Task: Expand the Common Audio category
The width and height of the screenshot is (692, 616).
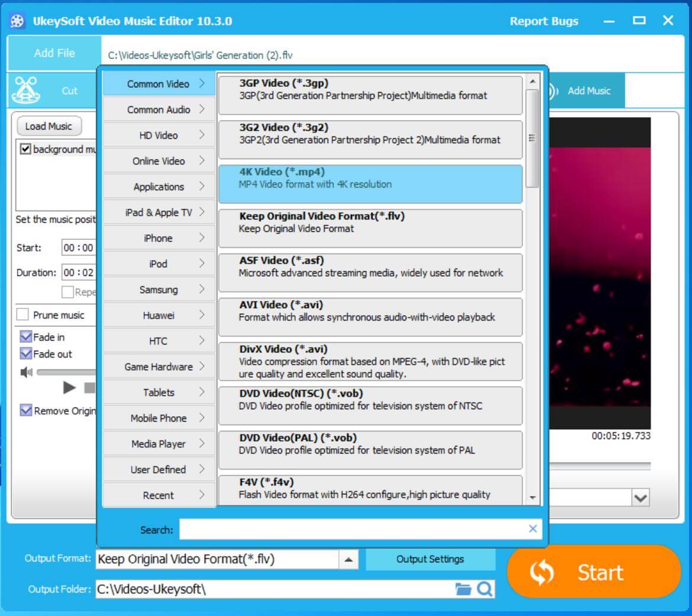Action: coord(159,109)
